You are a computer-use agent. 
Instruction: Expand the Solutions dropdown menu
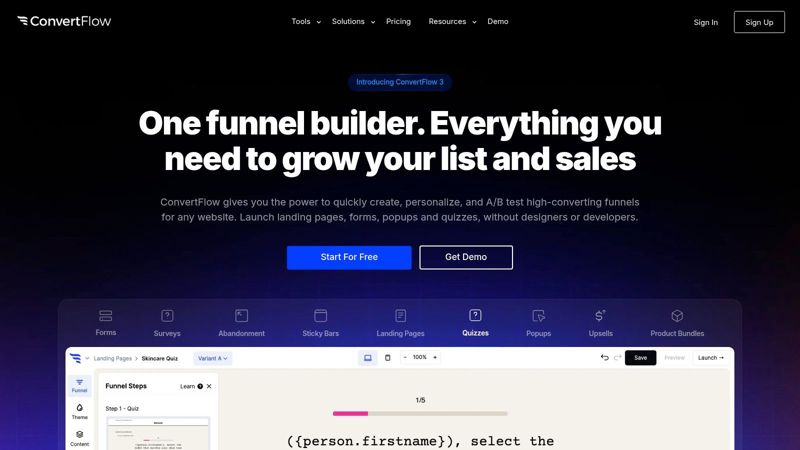(x=353, y=21)
